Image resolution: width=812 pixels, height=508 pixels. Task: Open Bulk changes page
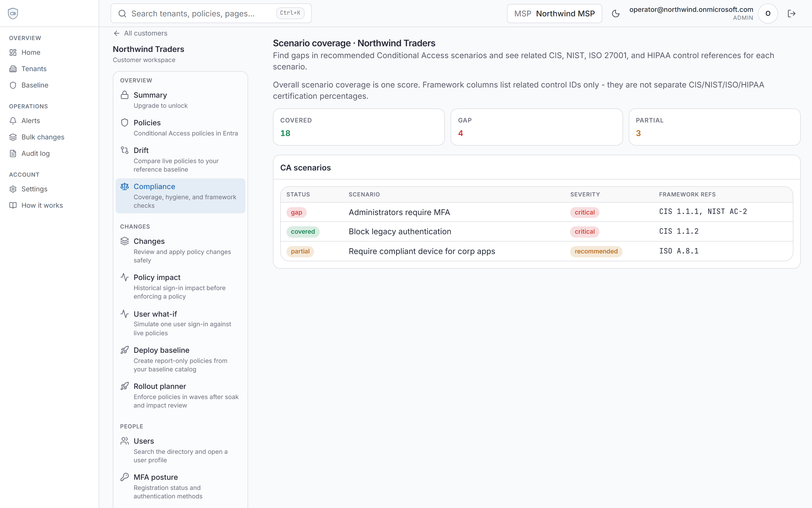(49, 137)
